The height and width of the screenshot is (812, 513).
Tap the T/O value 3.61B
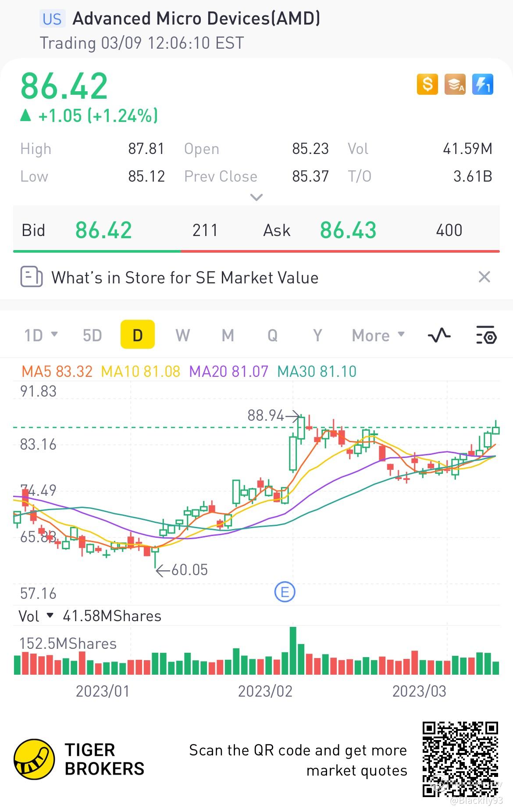point(473,176)
